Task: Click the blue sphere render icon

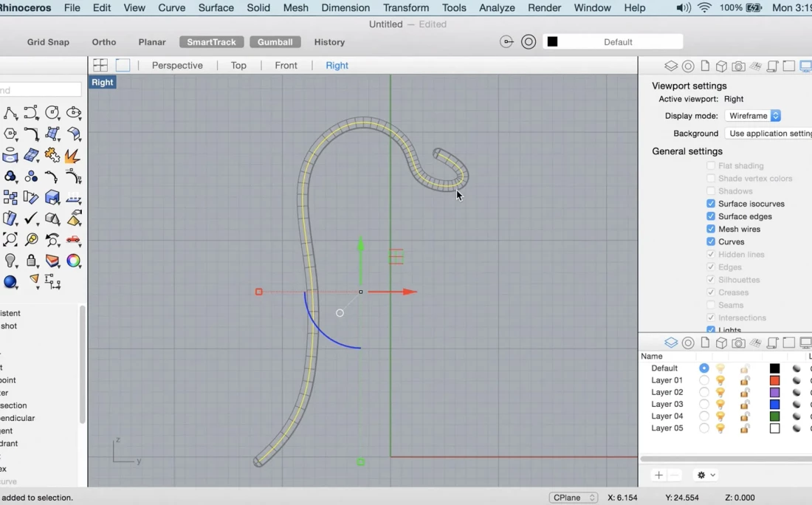Action: (x=10, y=282)
